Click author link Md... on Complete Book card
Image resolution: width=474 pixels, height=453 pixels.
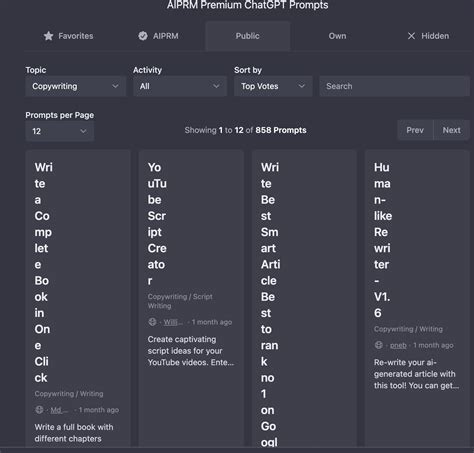coord(59,410)
